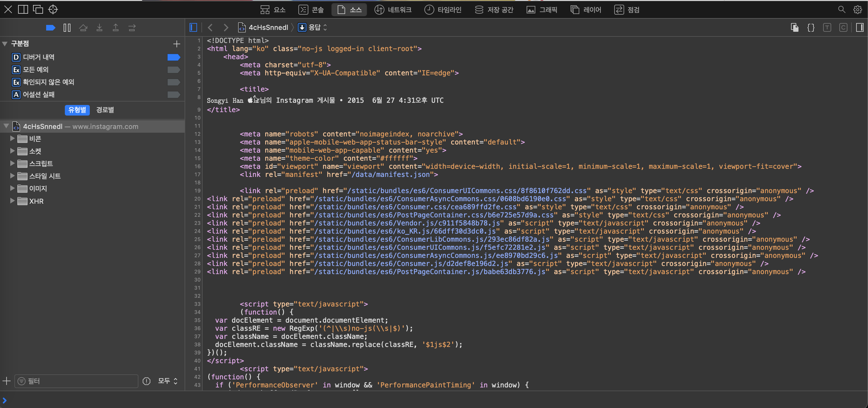Image resolution: width=868 pixels, height=408 pixels.
Task: Click the search magnifier icon
Action: tap(841, 9)
